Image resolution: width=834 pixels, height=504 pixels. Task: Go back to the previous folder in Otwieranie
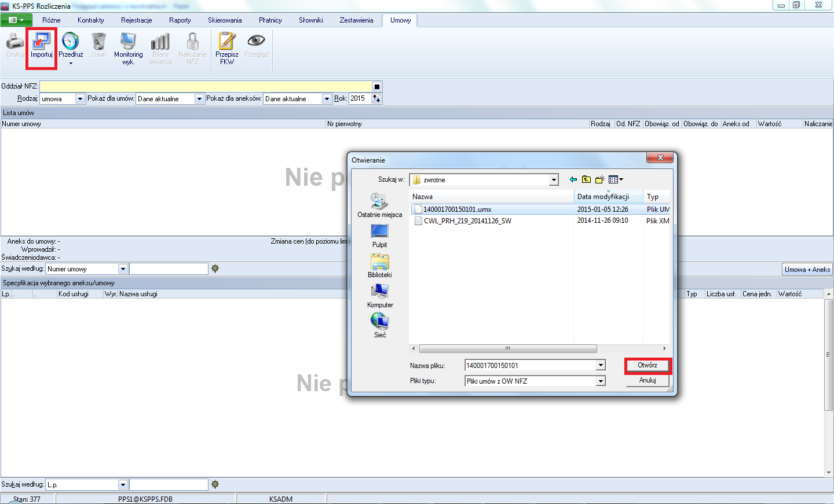point(573,179)
